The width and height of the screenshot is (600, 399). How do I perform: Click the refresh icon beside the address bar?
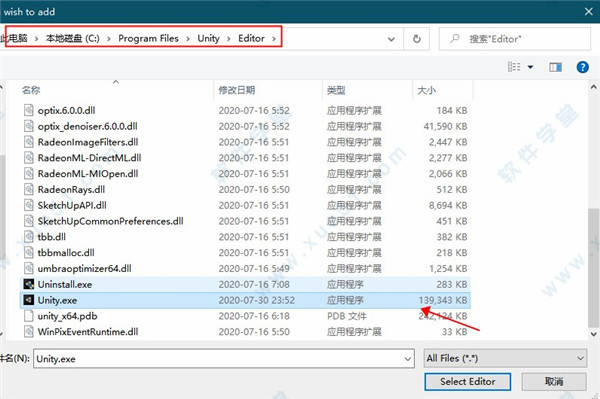point(417,39)
